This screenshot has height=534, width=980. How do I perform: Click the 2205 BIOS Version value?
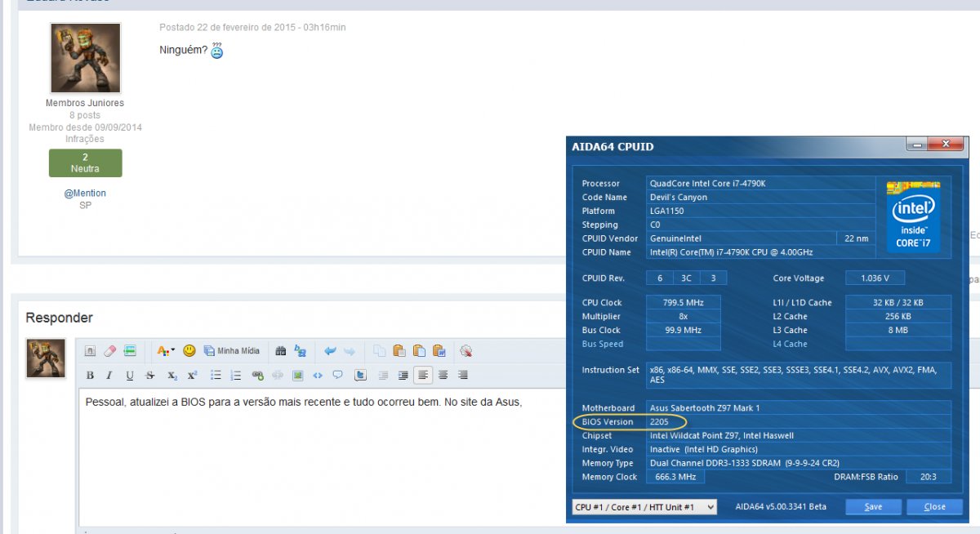click(658, 422)
